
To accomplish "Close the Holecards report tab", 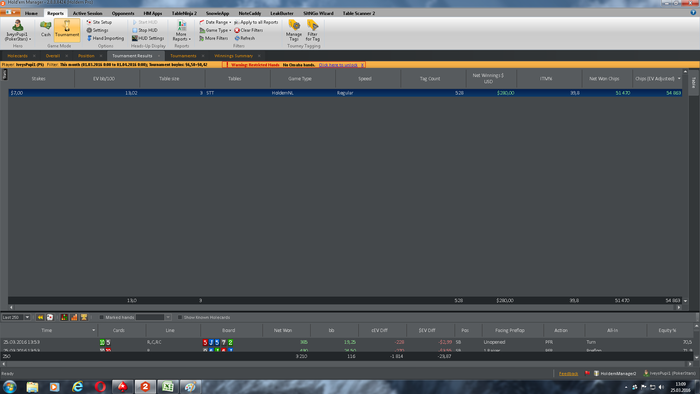I will click(34, 56).
